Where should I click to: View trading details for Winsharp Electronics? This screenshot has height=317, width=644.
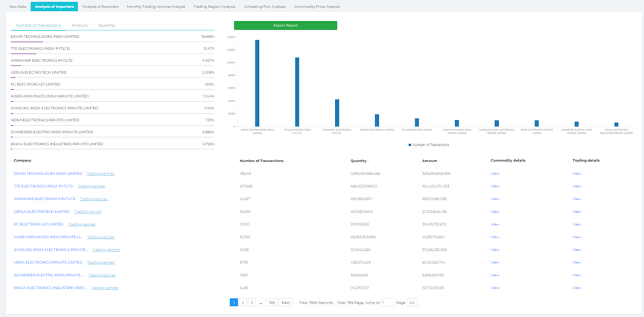[576, 199]
